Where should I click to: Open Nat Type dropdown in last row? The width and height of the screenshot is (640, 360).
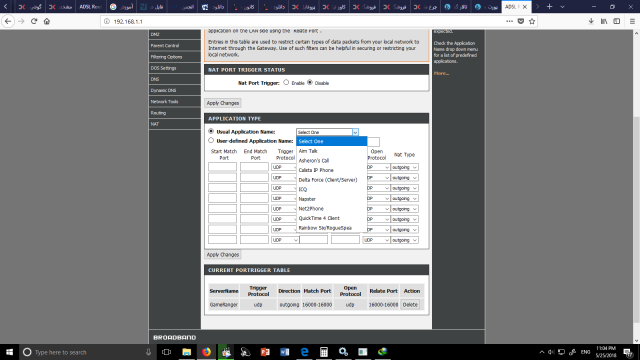click(x=404, y=240)
